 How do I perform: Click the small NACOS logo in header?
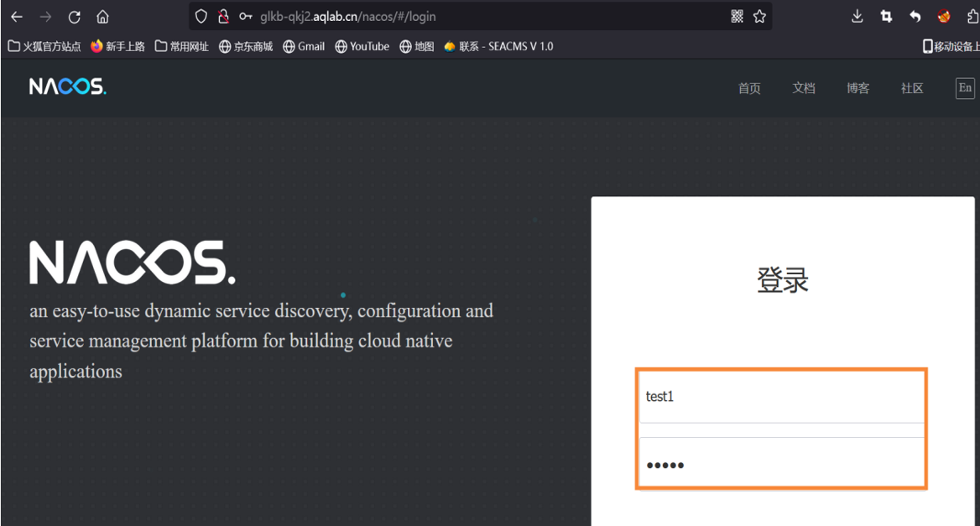click(67, 87)
